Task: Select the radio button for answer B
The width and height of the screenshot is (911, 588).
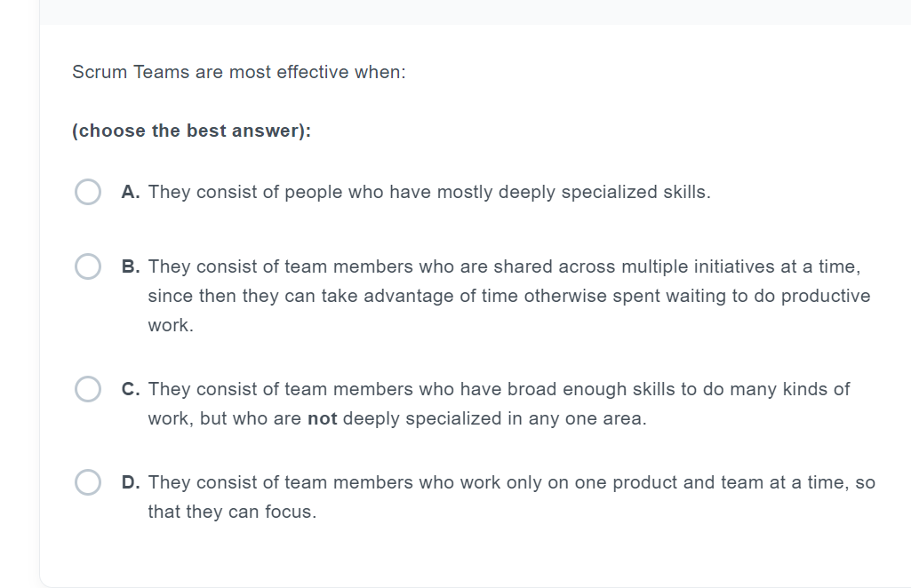Action: pos(87,266)
